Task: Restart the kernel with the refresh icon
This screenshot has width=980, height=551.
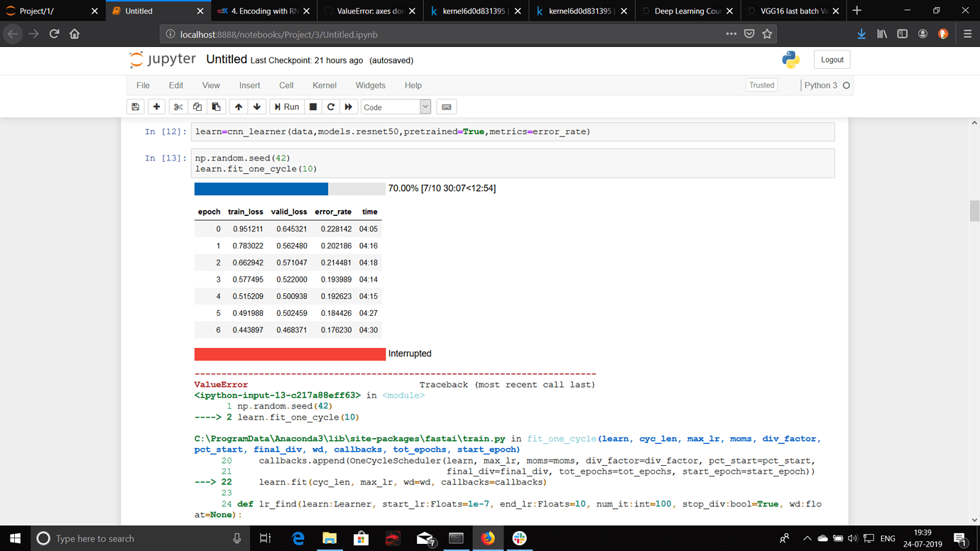Action: (x=329, y=107)
